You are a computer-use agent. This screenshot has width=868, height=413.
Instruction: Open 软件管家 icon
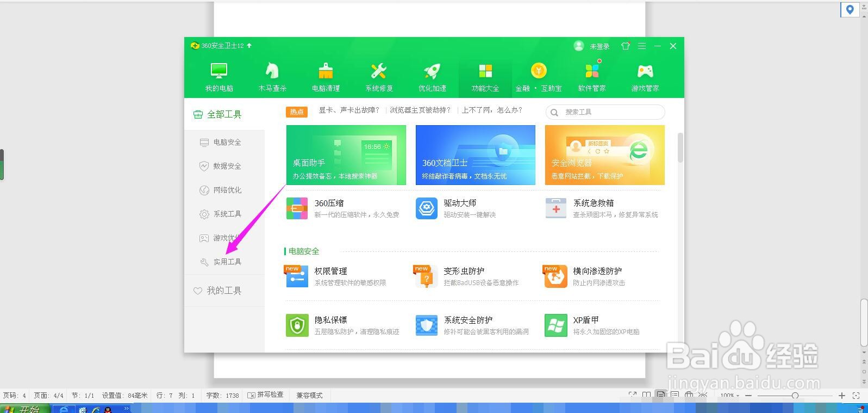pos(592,71)
